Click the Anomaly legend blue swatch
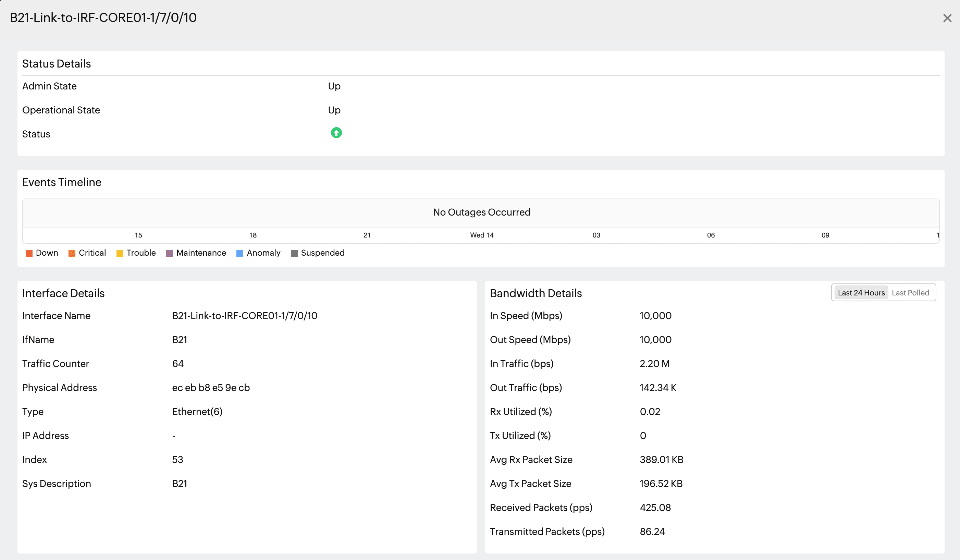This screenshot has height=560, width=960. click(239, 253)
